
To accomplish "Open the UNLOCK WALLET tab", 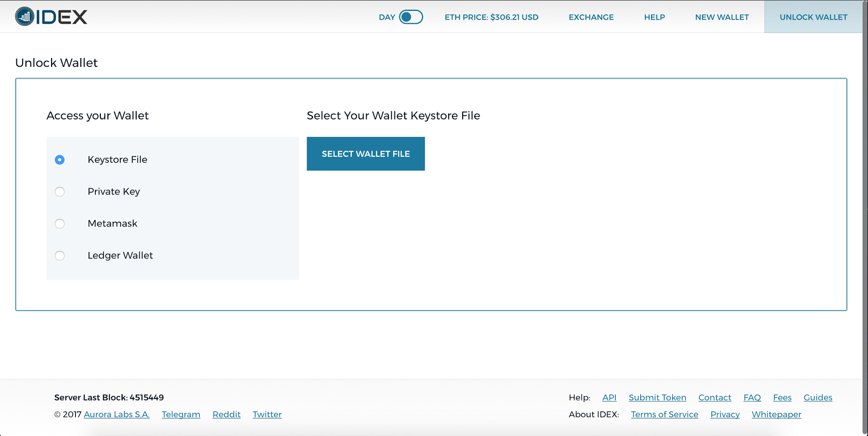I will [x=813, y=17].
